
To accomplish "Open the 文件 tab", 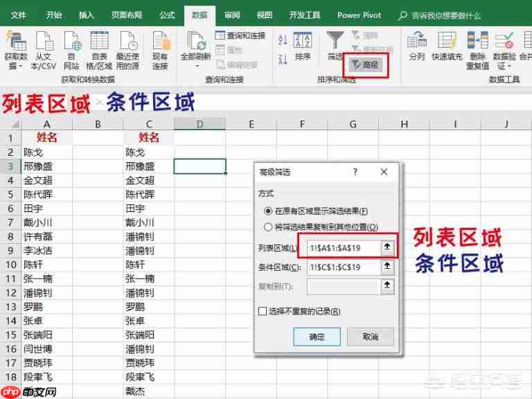I will coord(18,15).
